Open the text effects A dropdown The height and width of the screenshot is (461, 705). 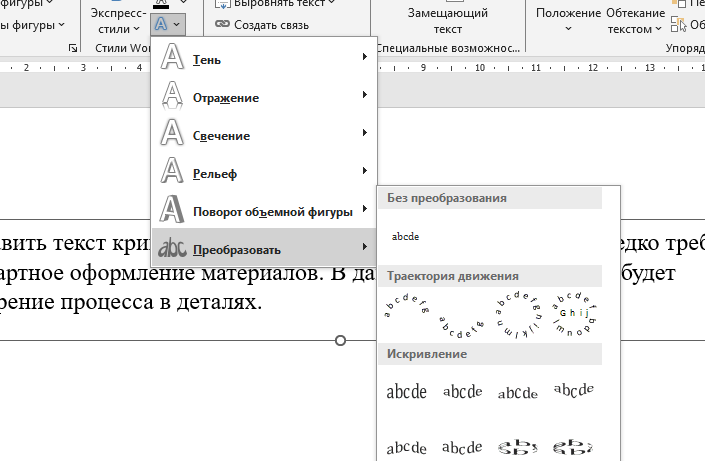(168, 22)
